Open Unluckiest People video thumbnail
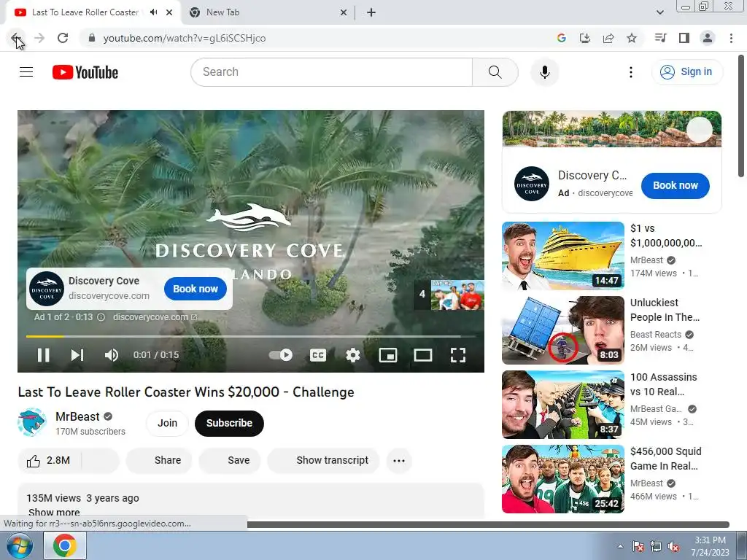The image size is (747, 560). 562,330
